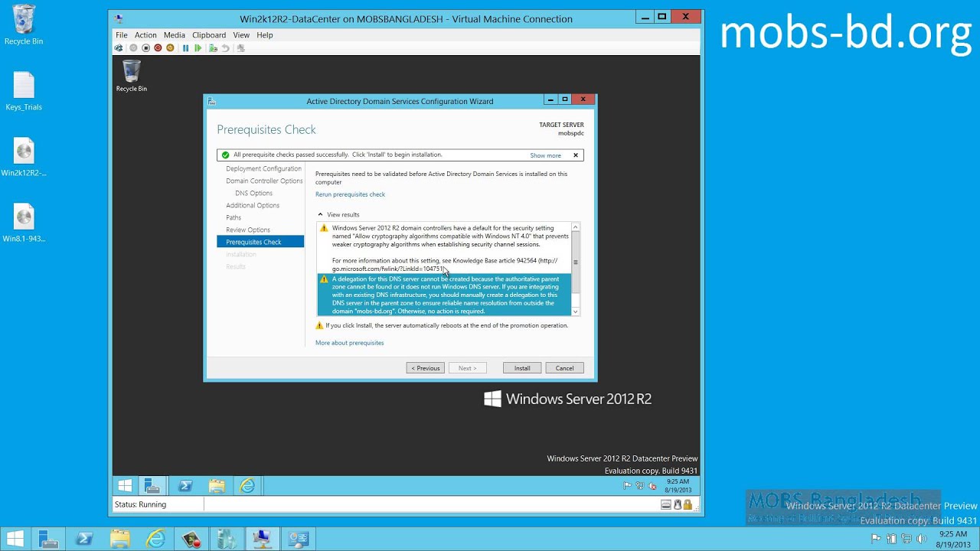Click the keyboard icon in VM status bar

666,504
